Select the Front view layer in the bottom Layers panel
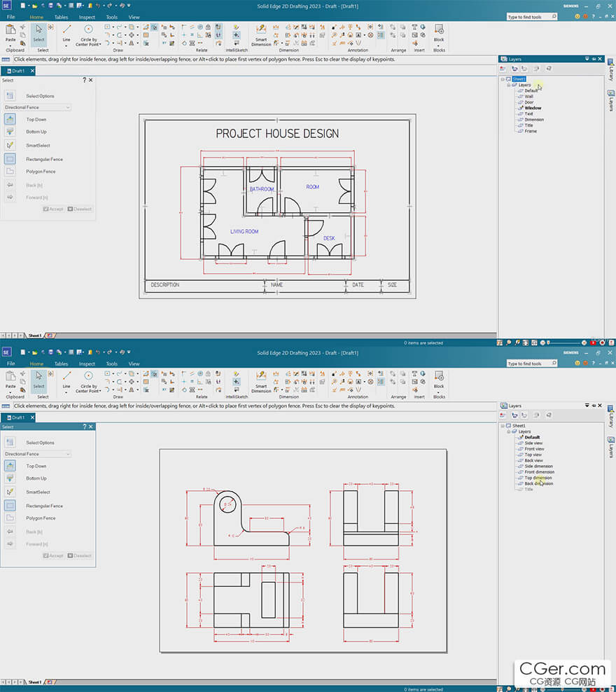 pos(534,449)
